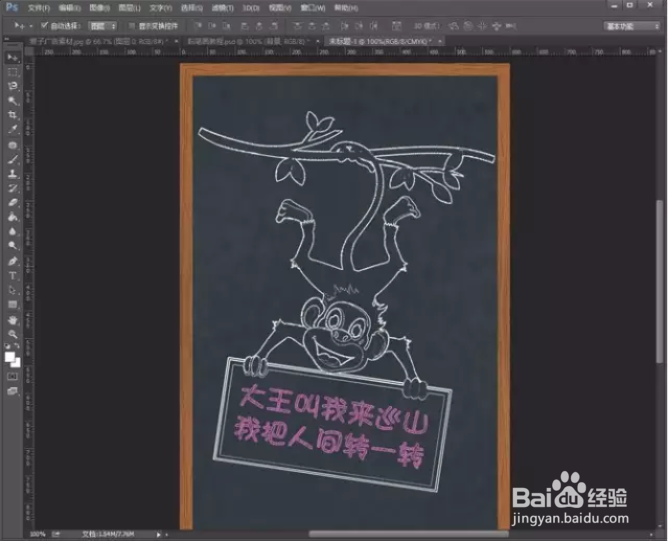This screenshot has width=668, height=542.
Task: Select the Eyedropper tool
Action: [12, 129]
